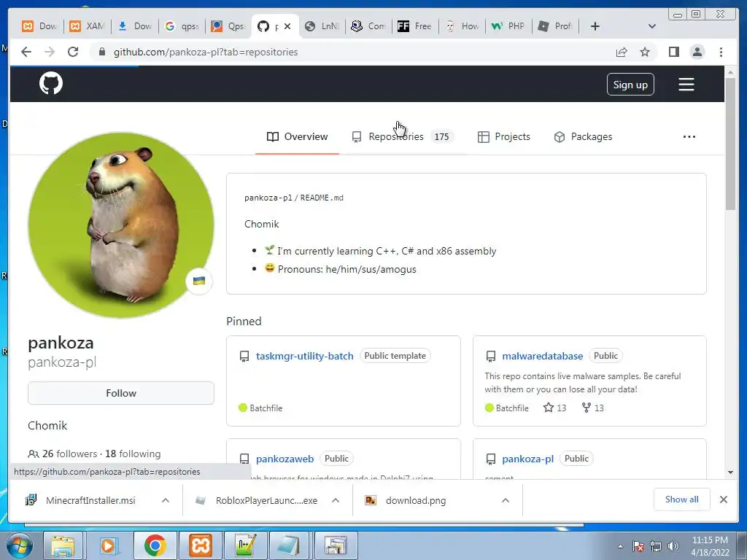Click the page vertical scrollbar thumb
The width and height of the screenshot is (747, 560).
[730, 143]
